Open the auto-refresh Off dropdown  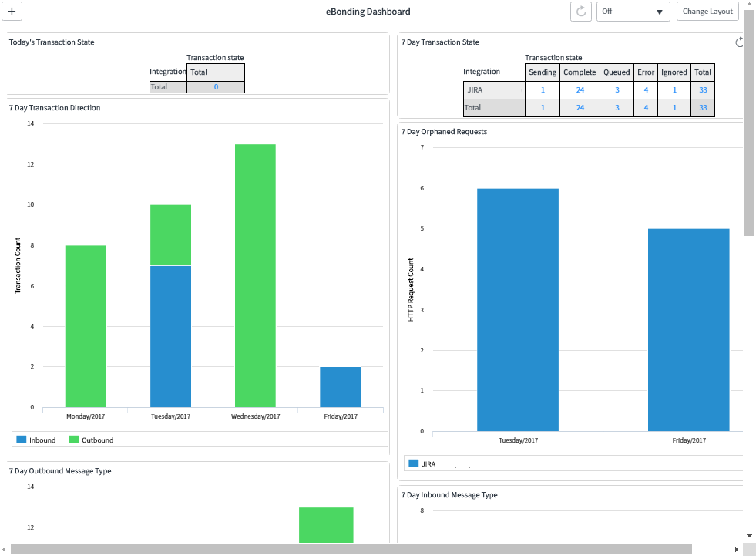point(633,12)
